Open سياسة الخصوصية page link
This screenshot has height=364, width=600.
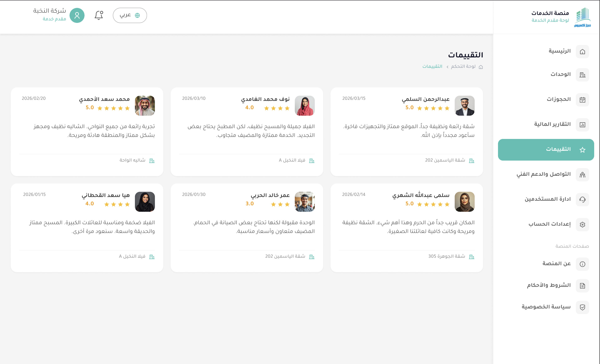546,307
